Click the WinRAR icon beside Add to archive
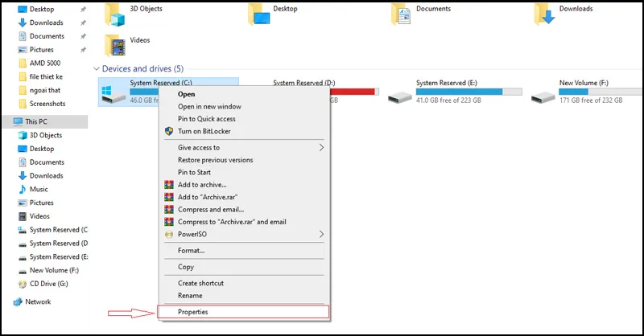The height and width of the screenshot is (336, 644). (169, 185)
